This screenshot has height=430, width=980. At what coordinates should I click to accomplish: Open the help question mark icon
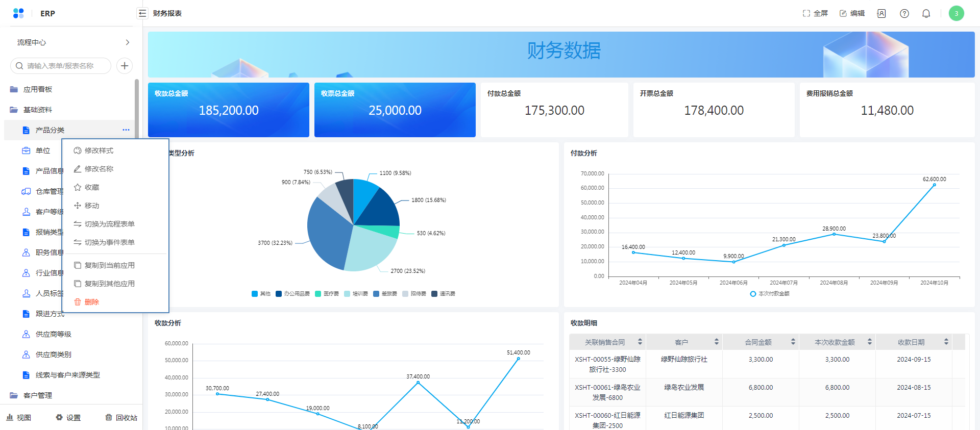tap(904, 14)
